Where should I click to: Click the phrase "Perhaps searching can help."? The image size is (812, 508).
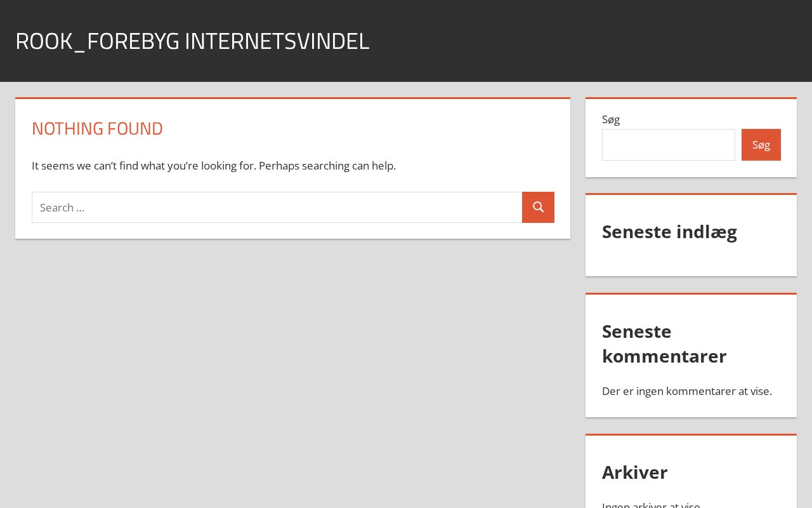click(x=327, y=166)
